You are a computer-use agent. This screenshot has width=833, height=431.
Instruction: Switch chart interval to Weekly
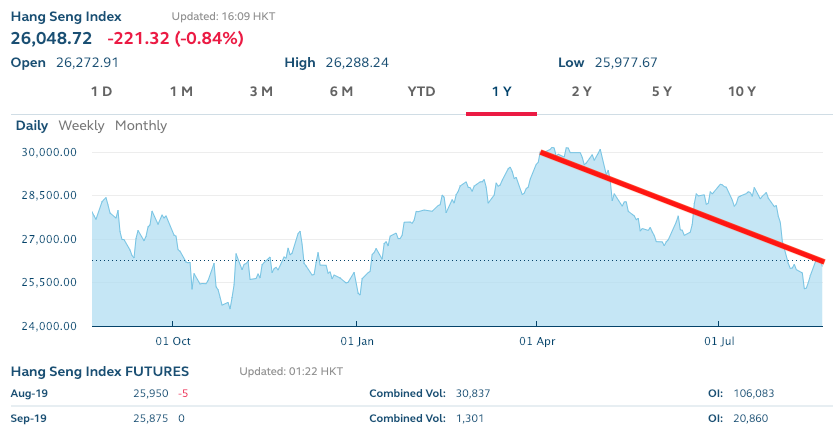tap(81, 126)
